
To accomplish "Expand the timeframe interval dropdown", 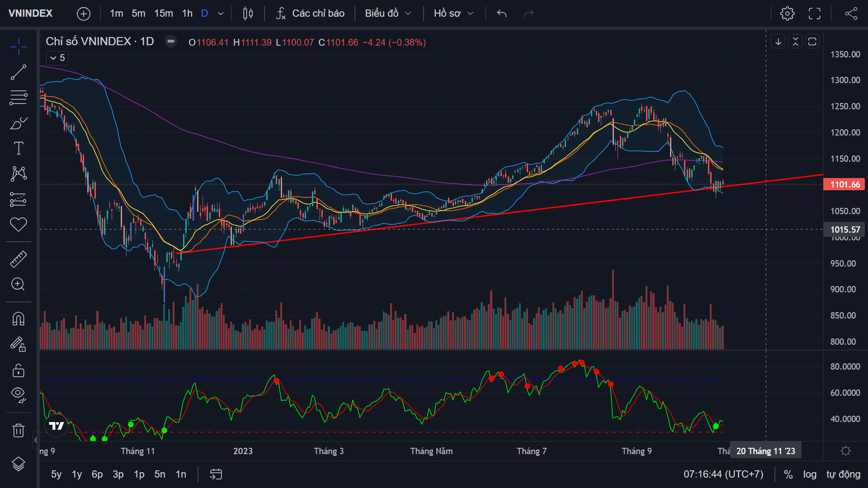I will [x=221, y=14].
